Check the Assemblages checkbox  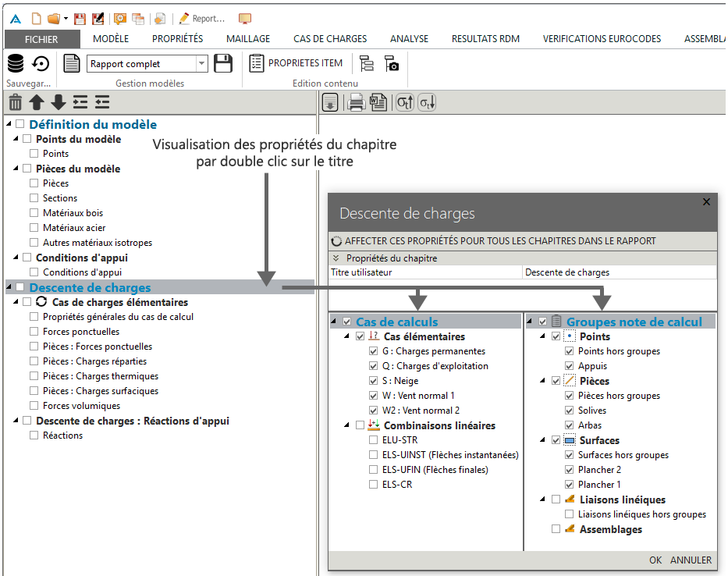coord(556,529)
